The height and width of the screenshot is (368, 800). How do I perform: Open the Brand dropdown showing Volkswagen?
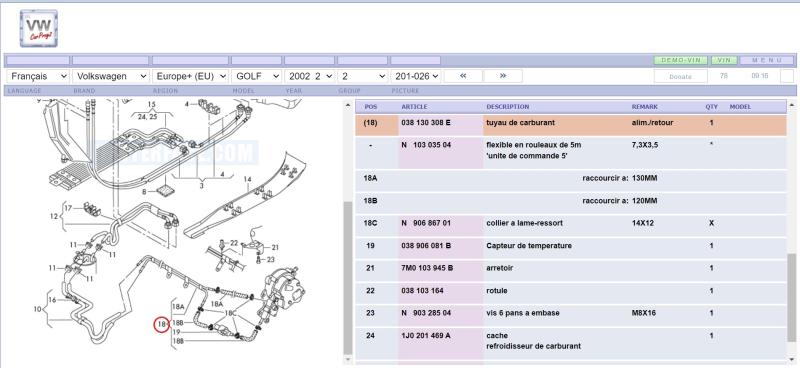coord(111,76)
